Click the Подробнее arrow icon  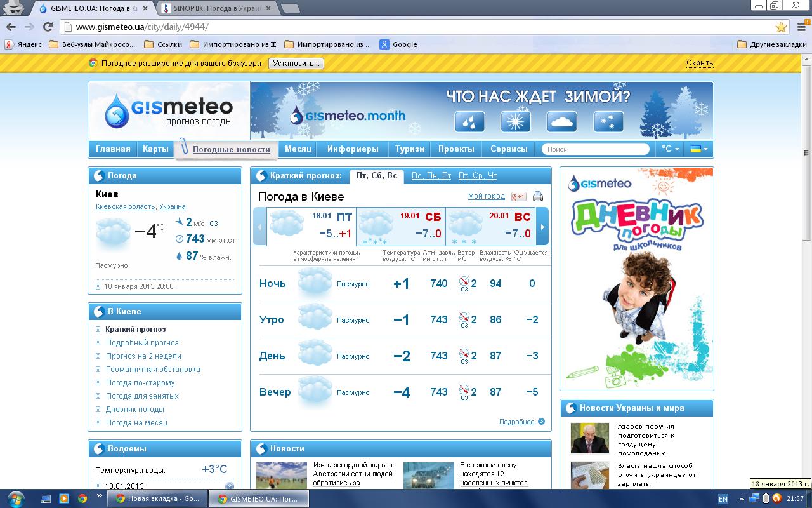pos(541,421)
